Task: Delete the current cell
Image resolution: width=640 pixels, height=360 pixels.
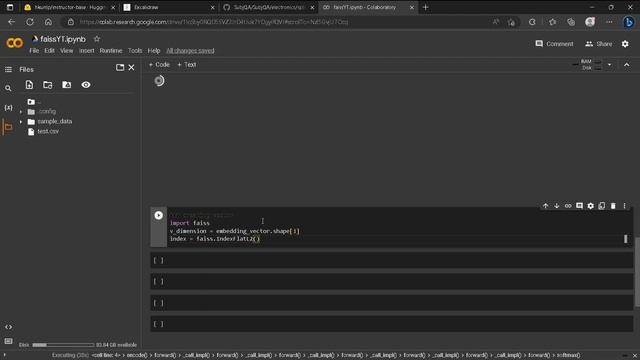Action: [x=613, y=206]
